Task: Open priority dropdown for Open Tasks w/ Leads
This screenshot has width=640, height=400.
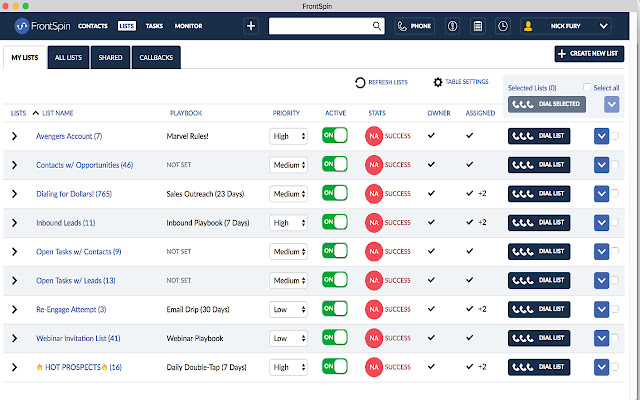Action: (x=288, y=281)
